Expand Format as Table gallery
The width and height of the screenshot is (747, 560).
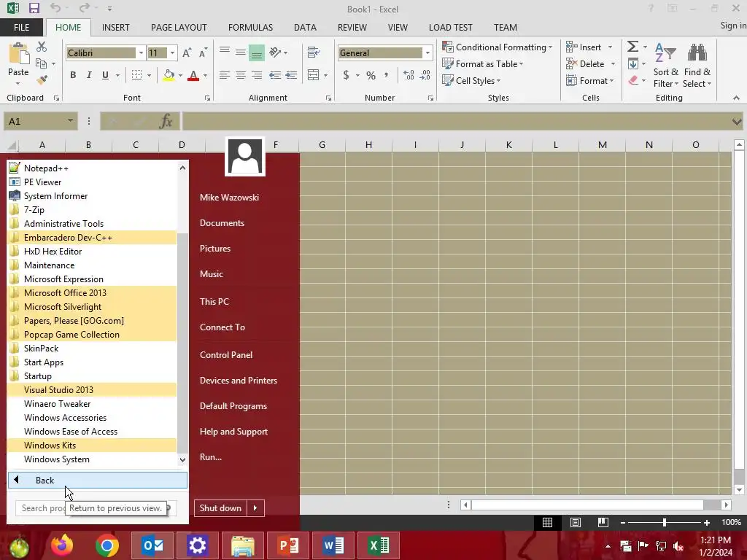tap(483, 64)
